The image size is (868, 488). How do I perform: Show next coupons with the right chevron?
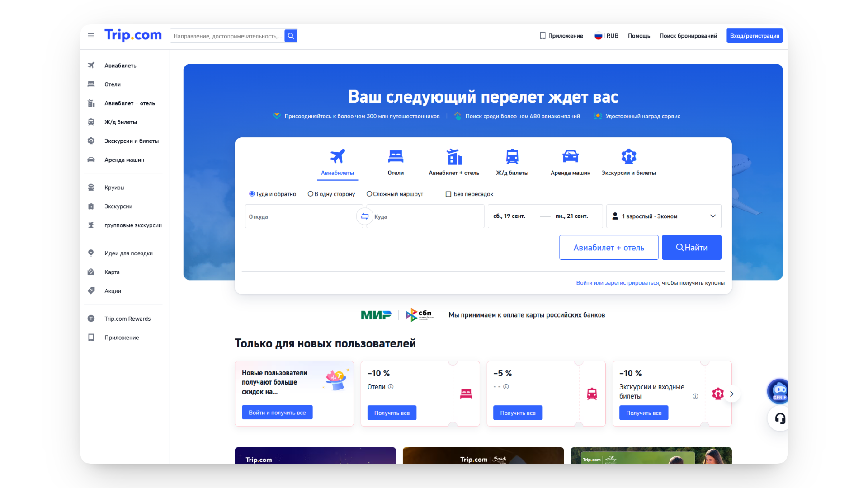(731, 394)
